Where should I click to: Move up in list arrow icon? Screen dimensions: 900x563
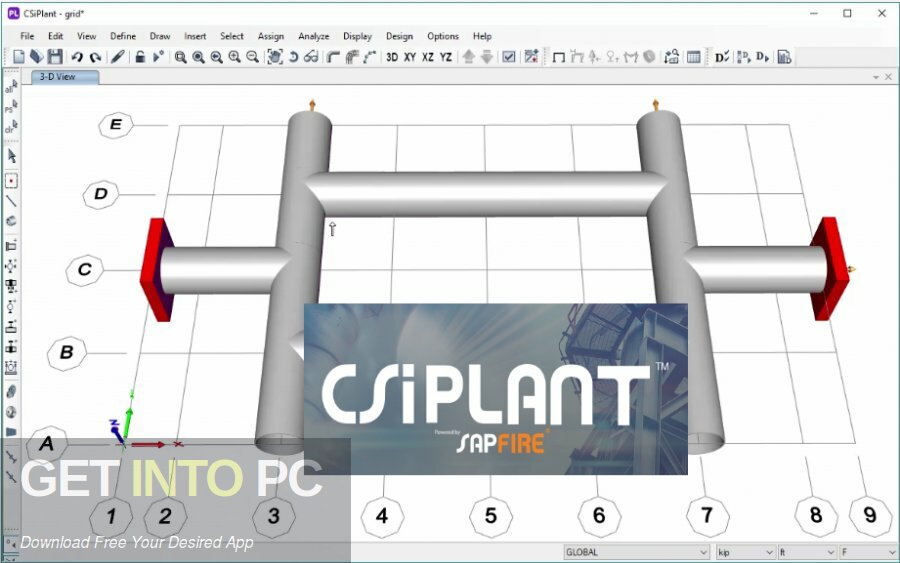(468, 57)
